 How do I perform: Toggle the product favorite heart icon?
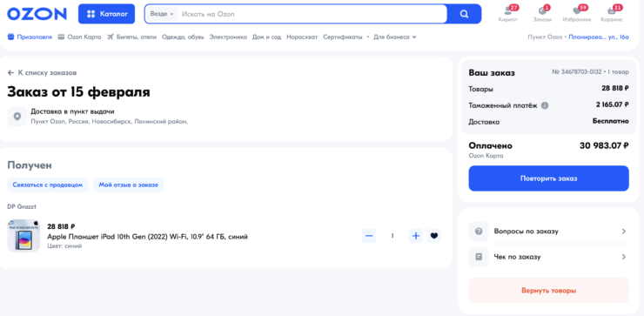(434, 236)
